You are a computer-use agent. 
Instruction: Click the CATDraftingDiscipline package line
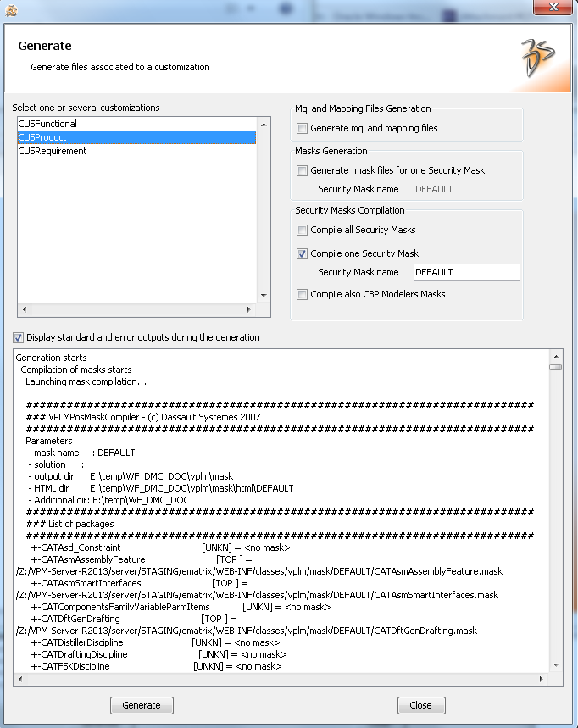(158, 654)
